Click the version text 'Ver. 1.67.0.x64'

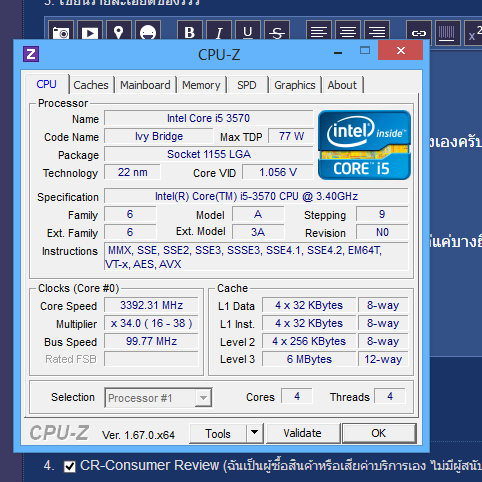click(138, 435)
